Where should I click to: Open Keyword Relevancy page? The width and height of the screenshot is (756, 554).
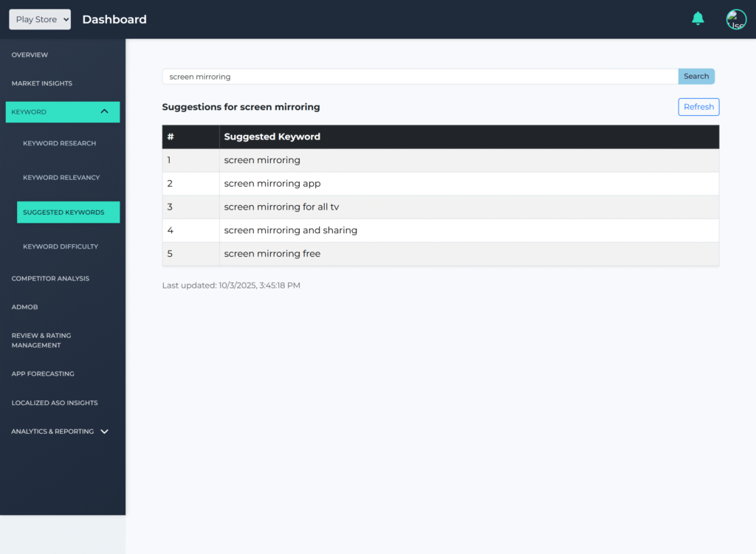pyautogui.click(x=61, y=178)
